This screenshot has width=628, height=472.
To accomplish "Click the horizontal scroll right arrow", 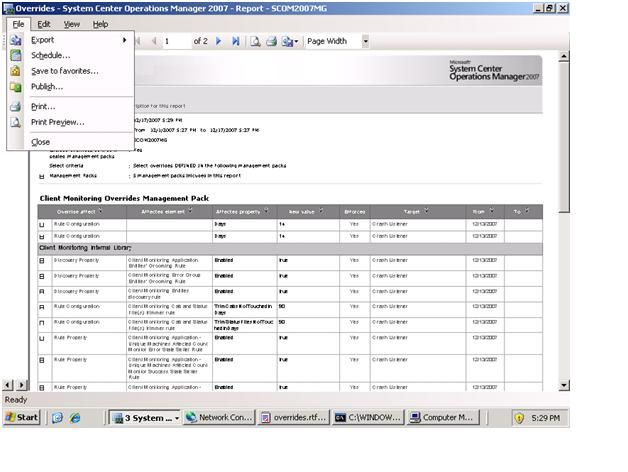I will click(x=22, y=385).
